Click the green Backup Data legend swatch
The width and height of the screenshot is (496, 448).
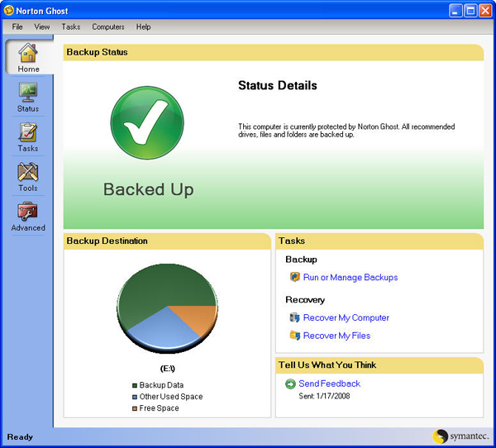pyautogui.click(x=135, y=385)
